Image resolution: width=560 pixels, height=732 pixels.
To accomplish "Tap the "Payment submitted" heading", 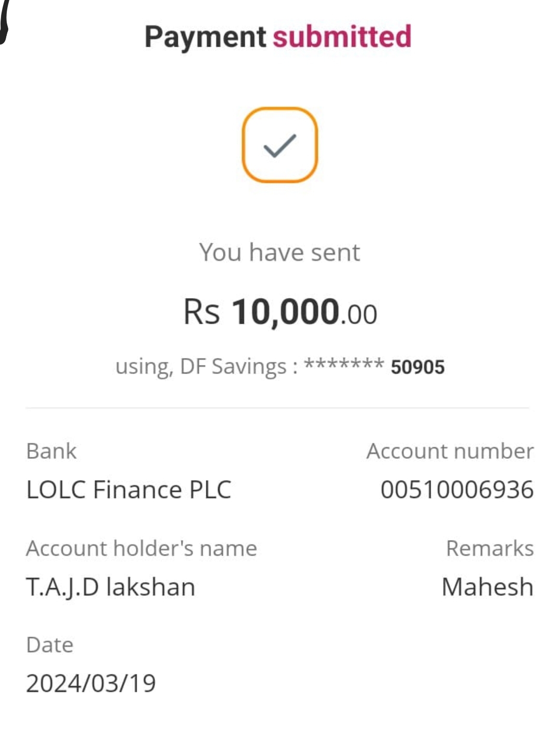I will pyautogui.click(x=277, y=37).
